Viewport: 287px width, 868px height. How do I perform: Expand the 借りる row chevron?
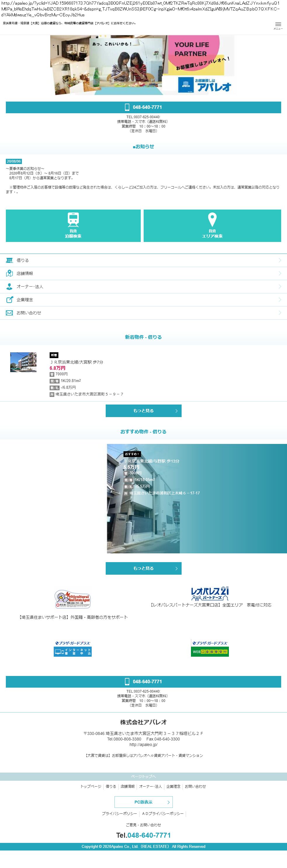(280, 260)
